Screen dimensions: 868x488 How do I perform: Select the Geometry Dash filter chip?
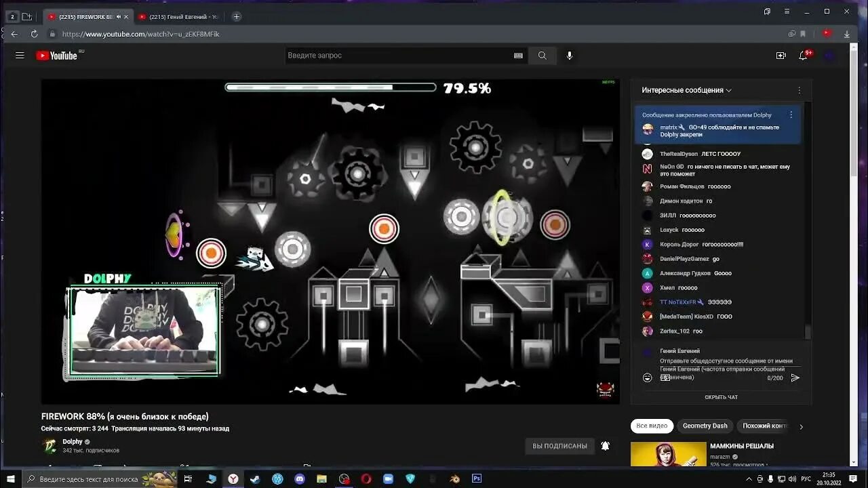click(x=705, y=426)
